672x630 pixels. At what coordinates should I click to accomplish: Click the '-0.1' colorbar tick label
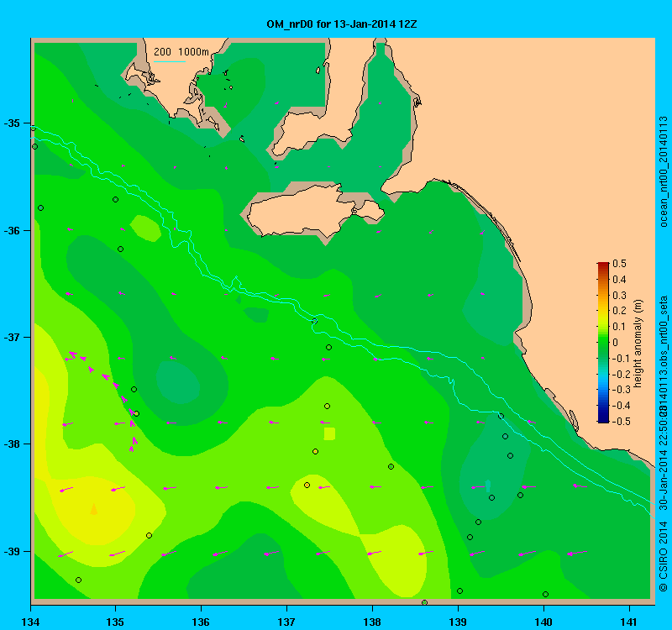(620, 359)
